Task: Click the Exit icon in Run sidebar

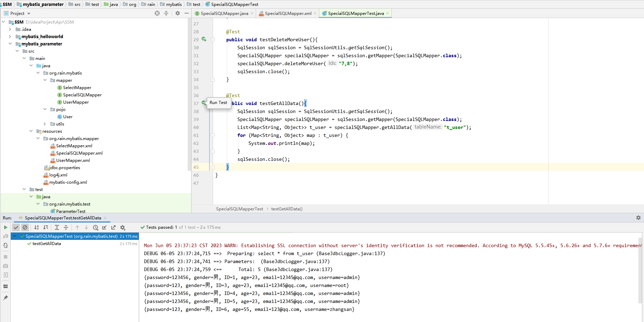Action: [6, 275]
